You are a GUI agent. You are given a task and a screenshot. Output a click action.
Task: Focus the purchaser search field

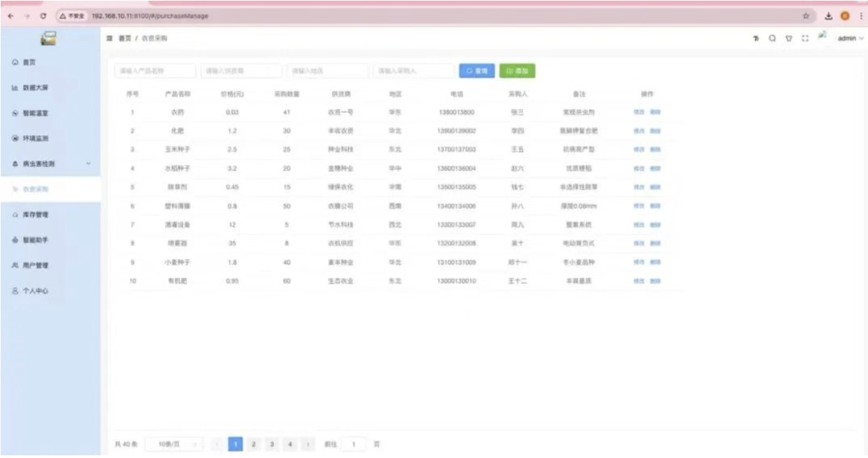(414, 70)
